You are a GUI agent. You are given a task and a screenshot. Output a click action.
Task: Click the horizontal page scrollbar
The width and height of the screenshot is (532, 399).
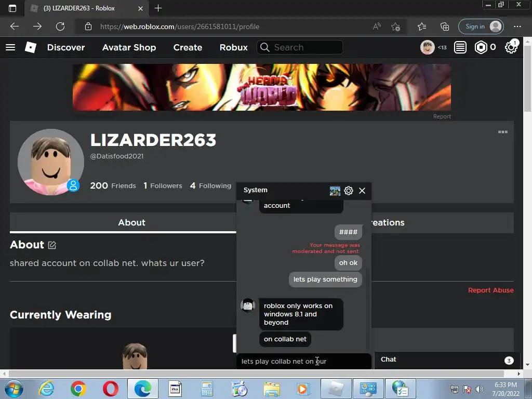[x=256, y=374]
